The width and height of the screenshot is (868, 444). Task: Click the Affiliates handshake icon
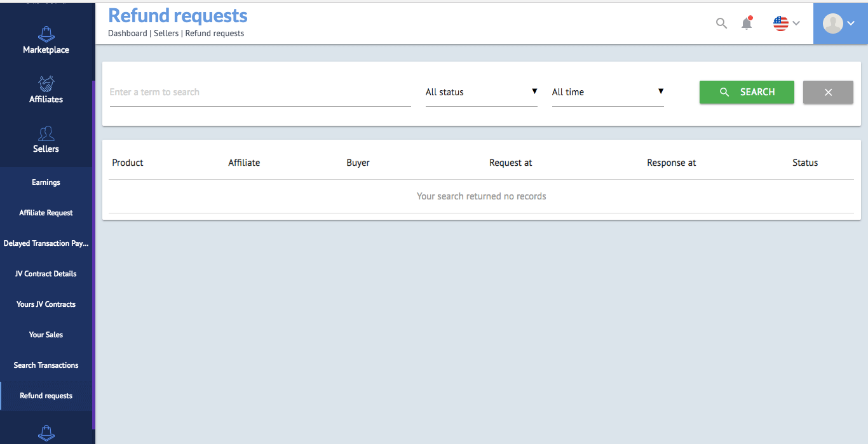[46, 83]
